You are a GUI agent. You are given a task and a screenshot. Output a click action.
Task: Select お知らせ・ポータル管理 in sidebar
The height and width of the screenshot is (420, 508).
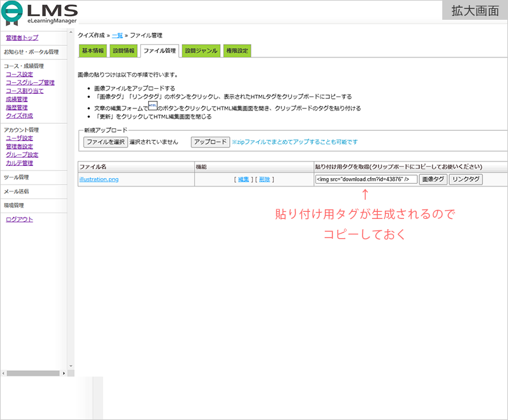[31, 52]
